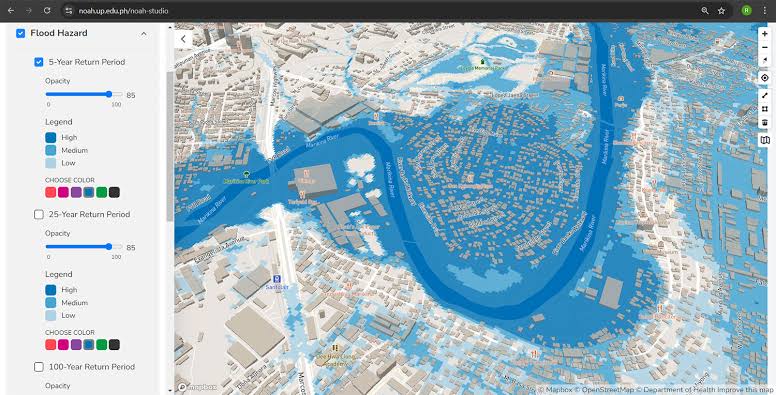The width and height of the screenshot is (776, 395).
Task: Pick red color for 5-Year layer
Action: pos(50,193)
